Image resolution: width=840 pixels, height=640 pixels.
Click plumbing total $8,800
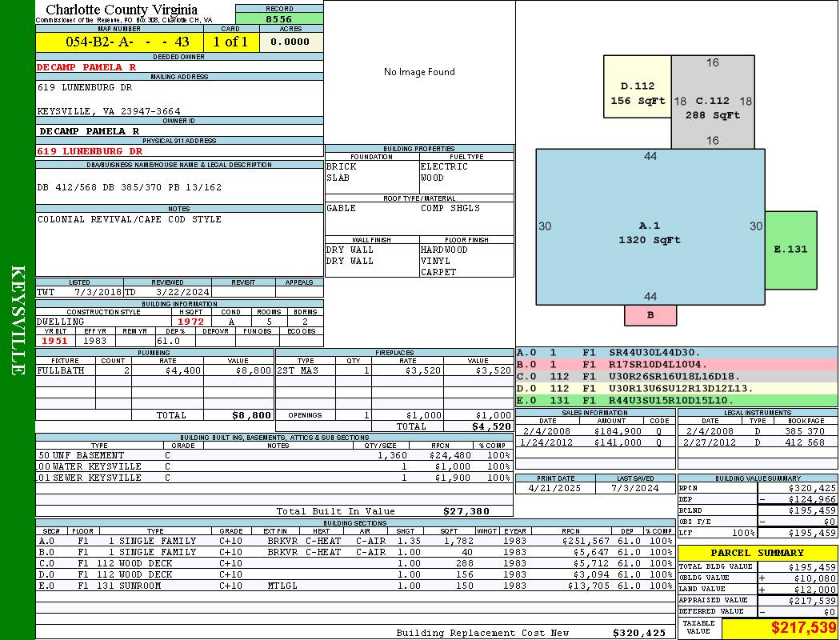pos(251,415)
